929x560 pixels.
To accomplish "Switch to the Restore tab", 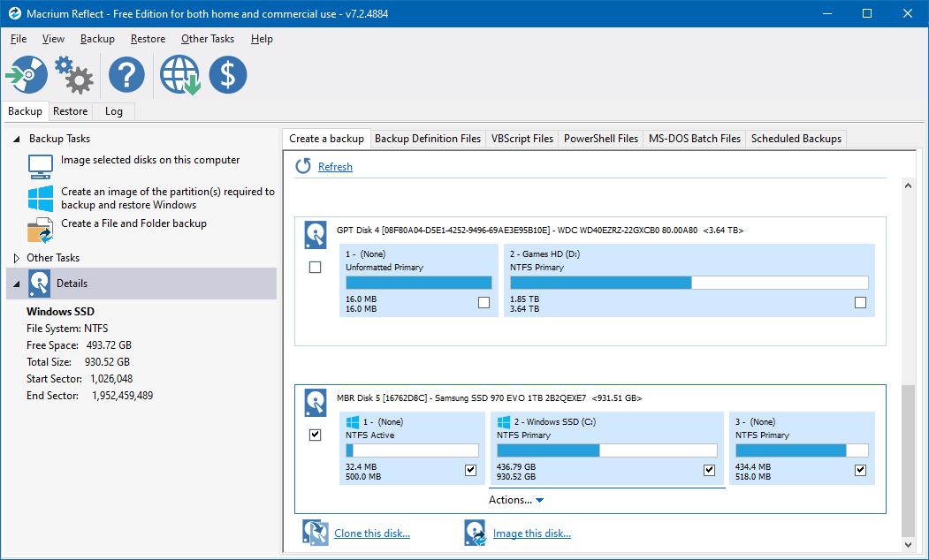I will point(70,111).
